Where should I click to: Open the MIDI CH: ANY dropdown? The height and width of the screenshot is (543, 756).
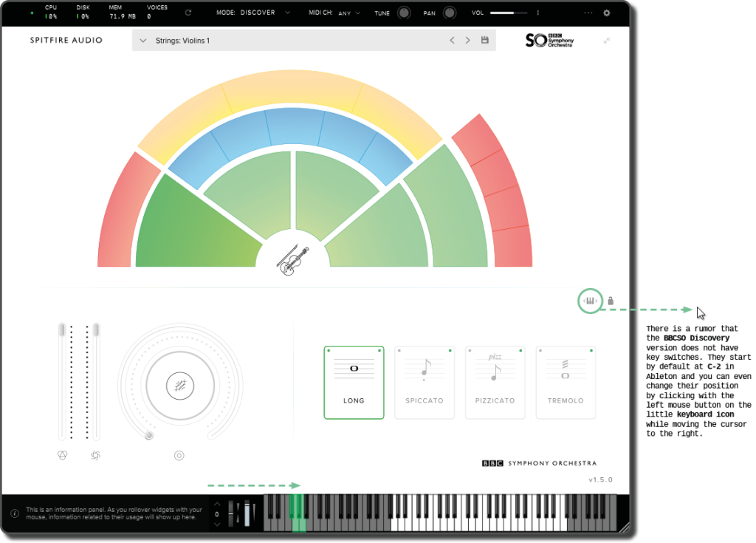[334, 13]
